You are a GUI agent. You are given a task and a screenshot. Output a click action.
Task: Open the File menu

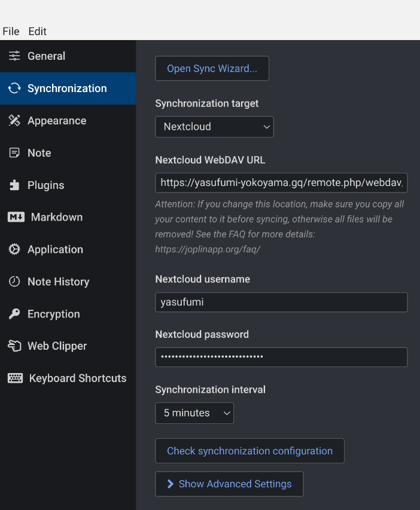[x=11, y=32]
